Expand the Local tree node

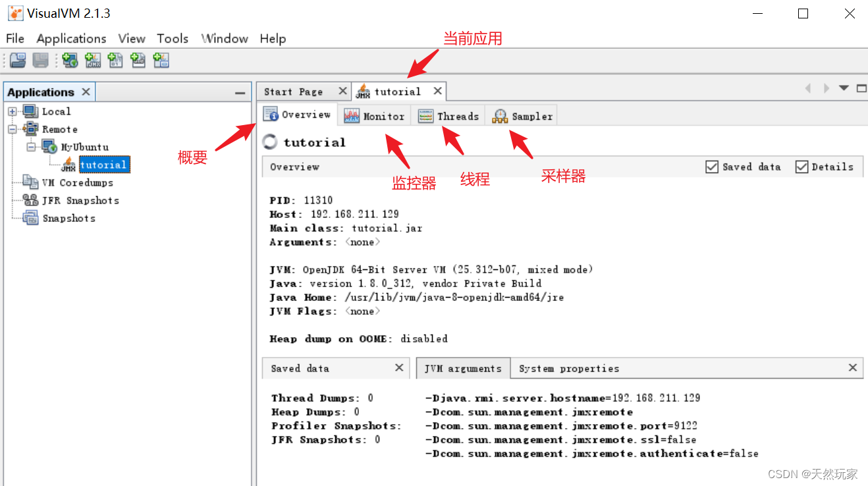point(13,111)
